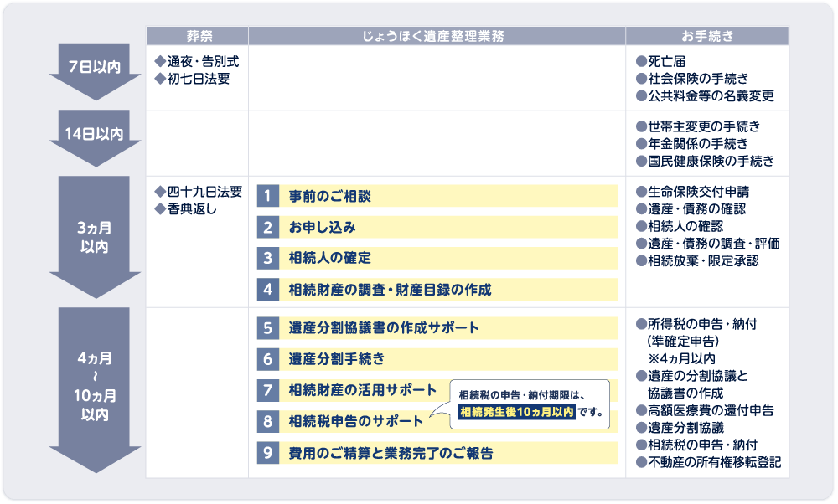Select the number 6 badge for 遺産分割手続き

coord(266,359)
